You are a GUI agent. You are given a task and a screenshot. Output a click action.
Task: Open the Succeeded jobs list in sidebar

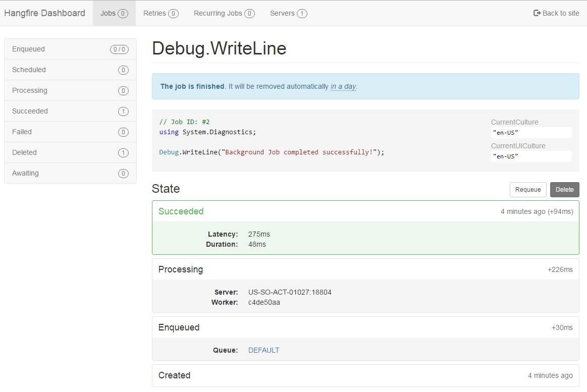tap(70, 111)
